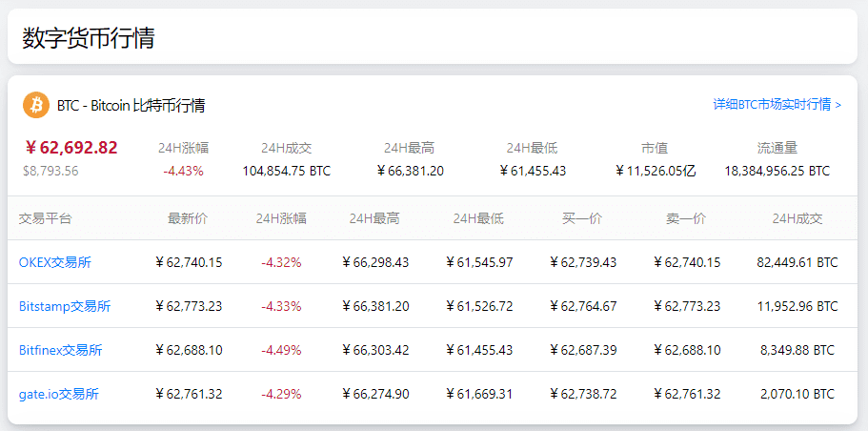The height and width of the screenshot is (431, 868).
Task: Click the 买一价 column header
Action: (582, 218)
